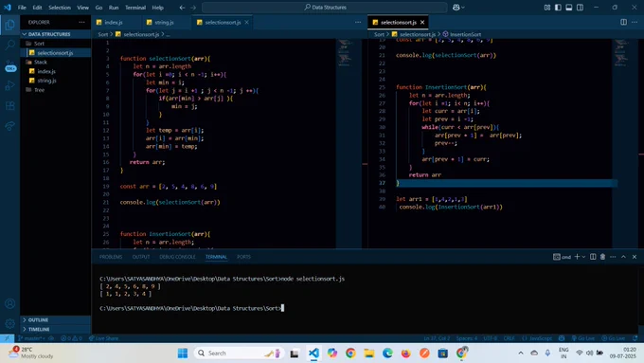Kill terminal with trash icon
Image resolution: width=644 pixels, height=363 pixels.
pyautogui.click(x=602, y=257)
